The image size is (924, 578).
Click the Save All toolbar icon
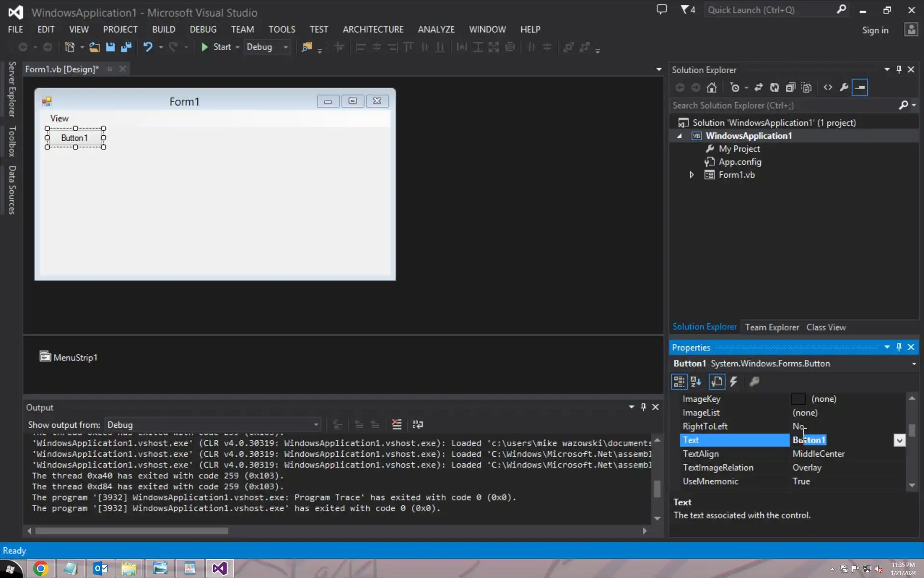(126, 47)
